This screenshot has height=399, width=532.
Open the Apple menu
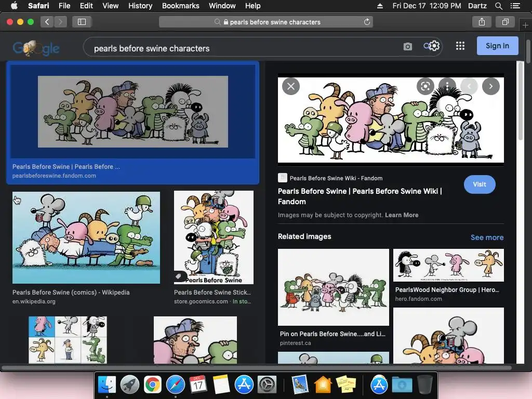[x=14, y=6]
